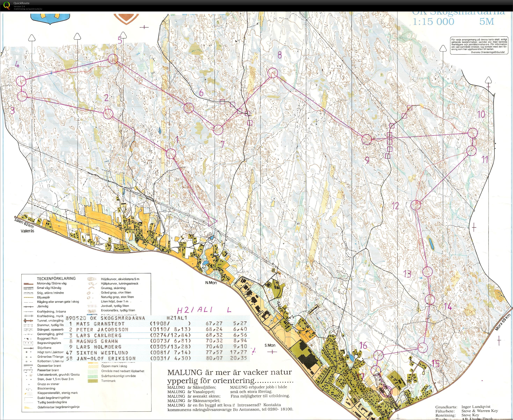Click control circle 1 on the course

tap(171, 154)
